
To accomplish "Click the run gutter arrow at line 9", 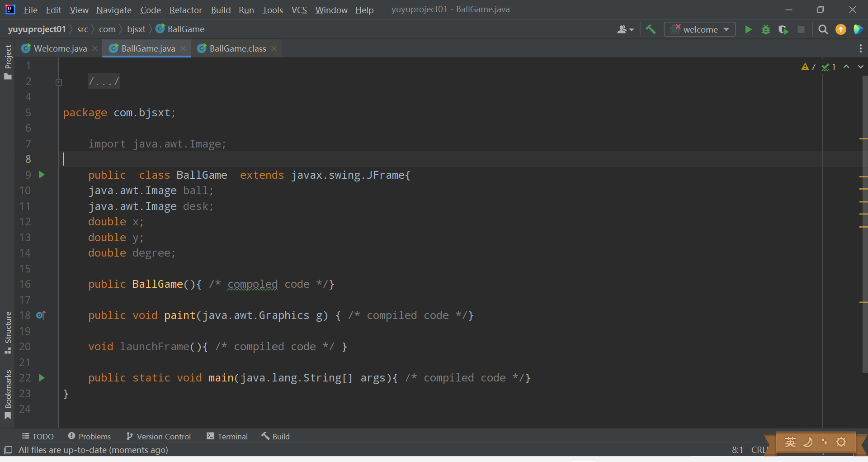I will (x=42, y=175).
